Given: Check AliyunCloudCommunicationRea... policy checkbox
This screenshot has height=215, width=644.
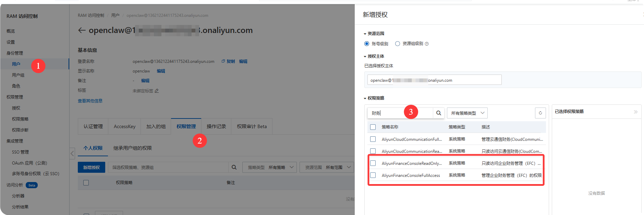Looking at the screenshot, I should click(x=373, y=151).
